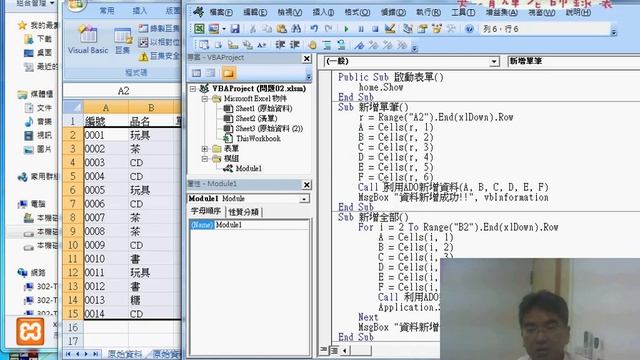640x360 pixels.
Task: Collapse the 模組 modules folder node
Action: (x=205, y=159)
